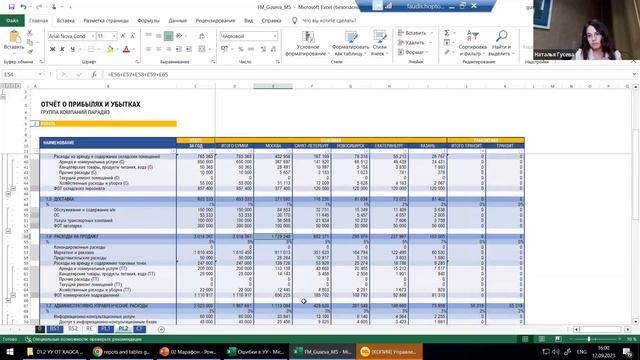Open font name combo box
This screenshot has height=360, width=640.
point(71,36)
